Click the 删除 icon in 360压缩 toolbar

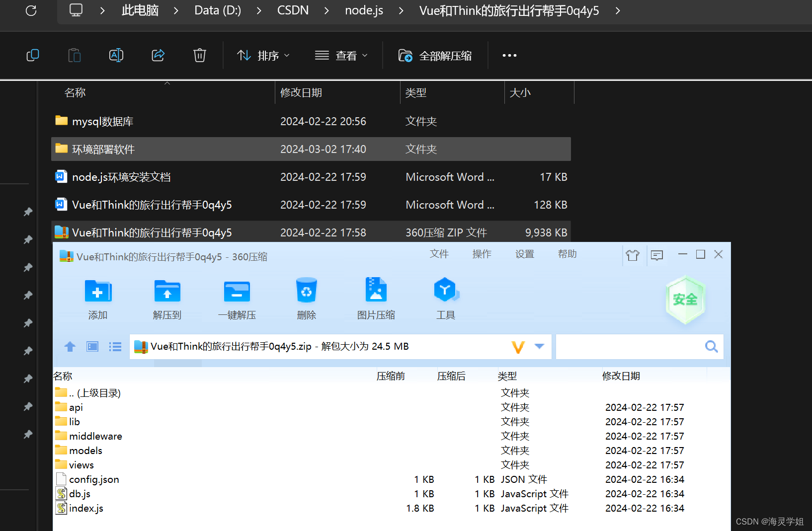tap(307, 297)
